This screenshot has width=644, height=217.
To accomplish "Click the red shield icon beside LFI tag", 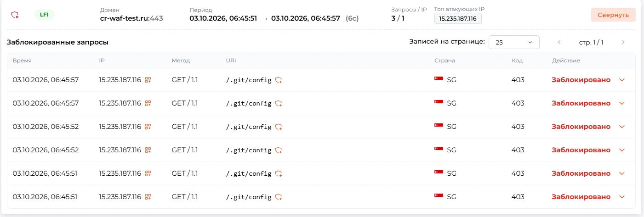I will tap(15, 15).
